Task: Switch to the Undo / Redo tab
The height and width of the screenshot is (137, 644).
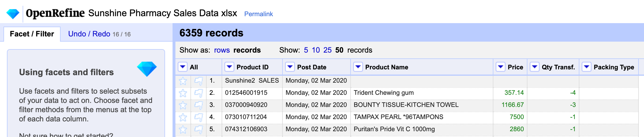Action: tap(89, 34)
